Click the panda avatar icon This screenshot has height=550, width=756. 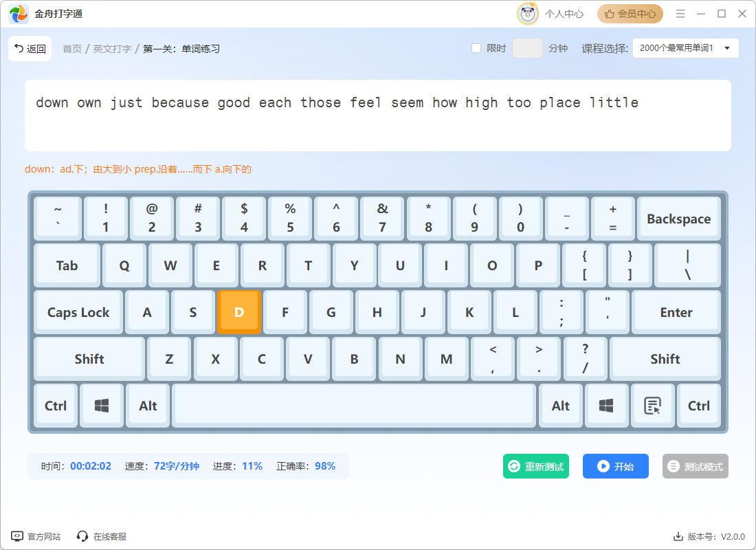(527, 14)
